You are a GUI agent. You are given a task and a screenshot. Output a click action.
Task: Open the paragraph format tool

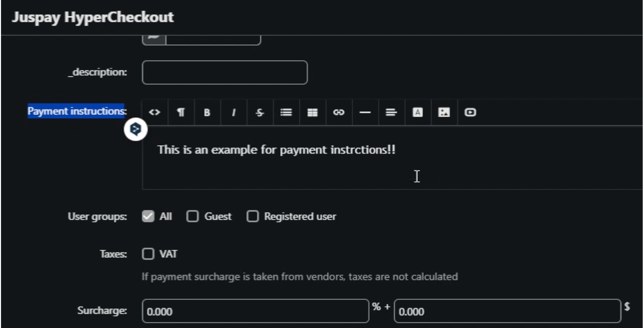coord(181,112)
